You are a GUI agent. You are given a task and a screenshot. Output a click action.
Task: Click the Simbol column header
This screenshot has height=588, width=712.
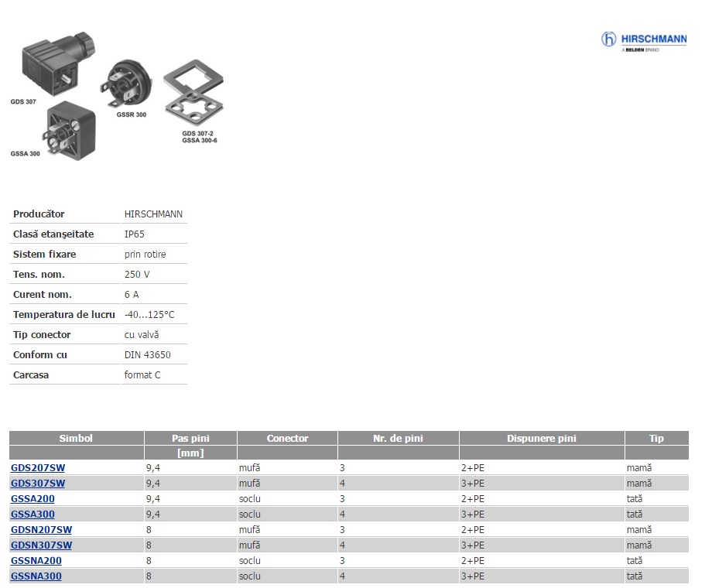click(x=76, y=438)
